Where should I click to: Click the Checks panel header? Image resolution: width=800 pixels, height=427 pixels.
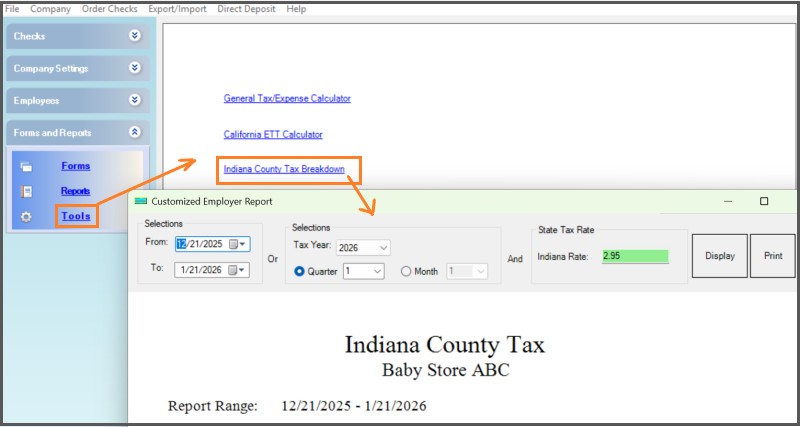pyautogui.click(x=78, y=36)
